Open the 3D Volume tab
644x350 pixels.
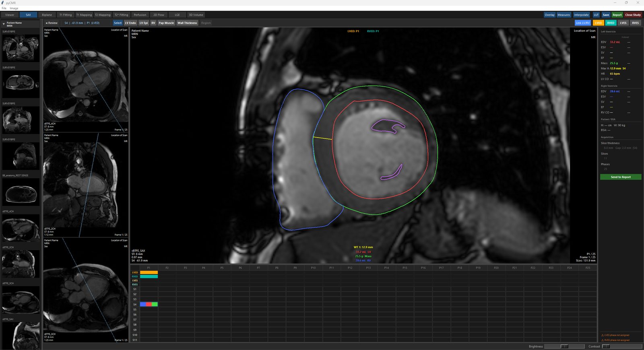pyautogui.click(x=196, y=15)
